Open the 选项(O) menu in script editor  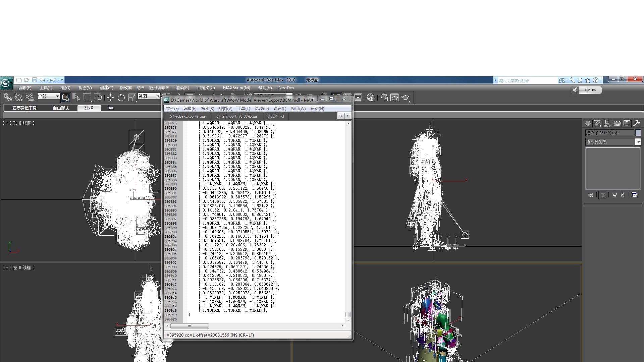click(262, 109)
